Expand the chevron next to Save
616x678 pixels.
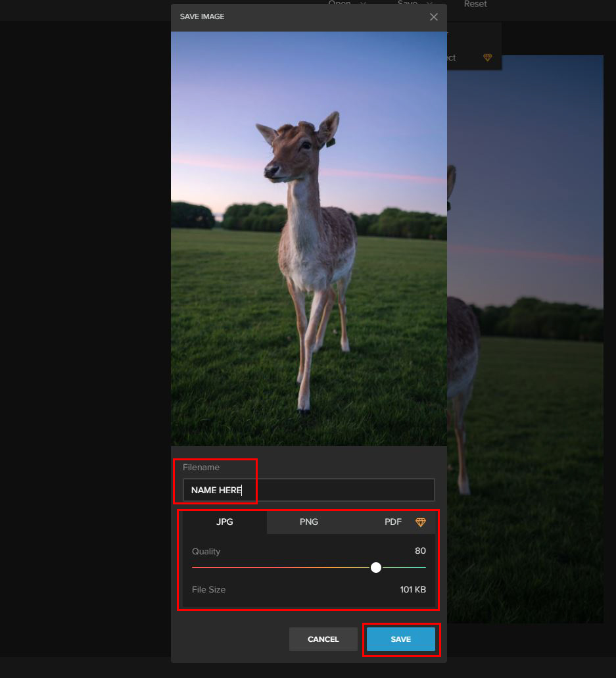point(429,4)
